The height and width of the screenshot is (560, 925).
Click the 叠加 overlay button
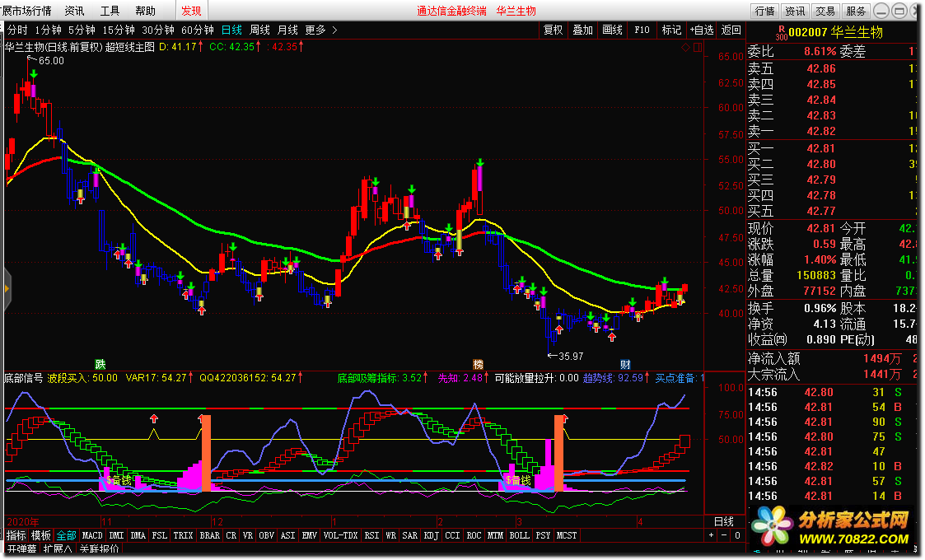coord(582,30)
